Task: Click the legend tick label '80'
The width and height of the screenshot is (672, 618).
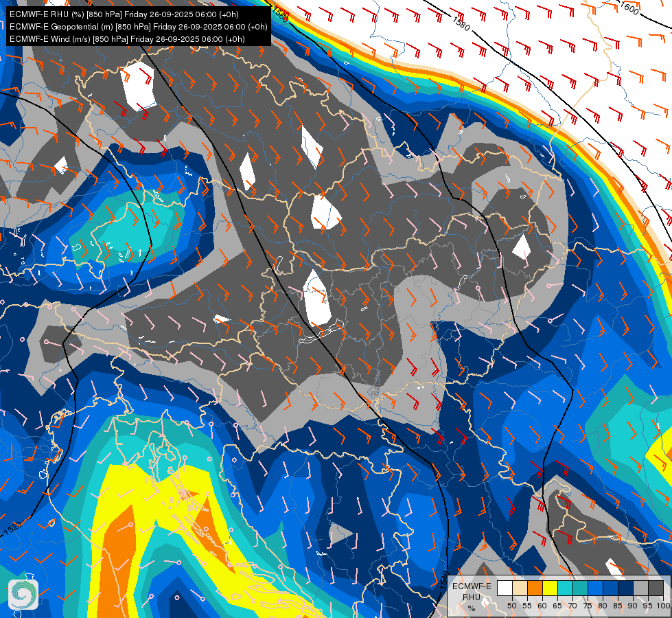Action: coord(603,606)
